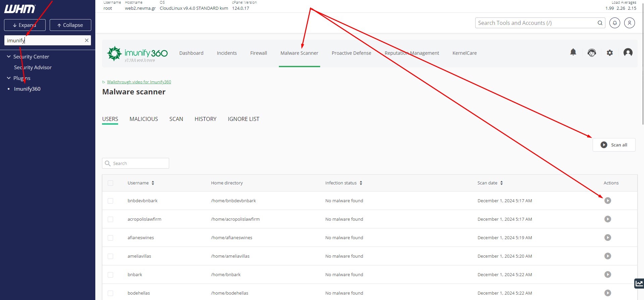Image resolution: width=644 pixels, height=300 pixels.
Task: Tick the select-all checkbox in table header
Action: click(110, 183)
